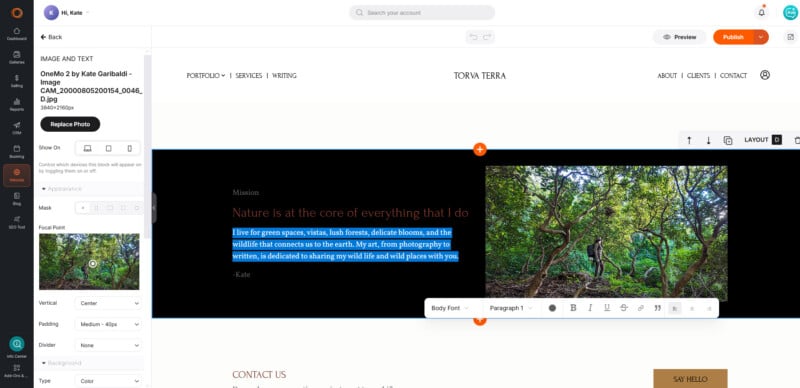Screen dimensions: 800x388
Task: Toggle Show On desktop device
Action: [87, 148]
